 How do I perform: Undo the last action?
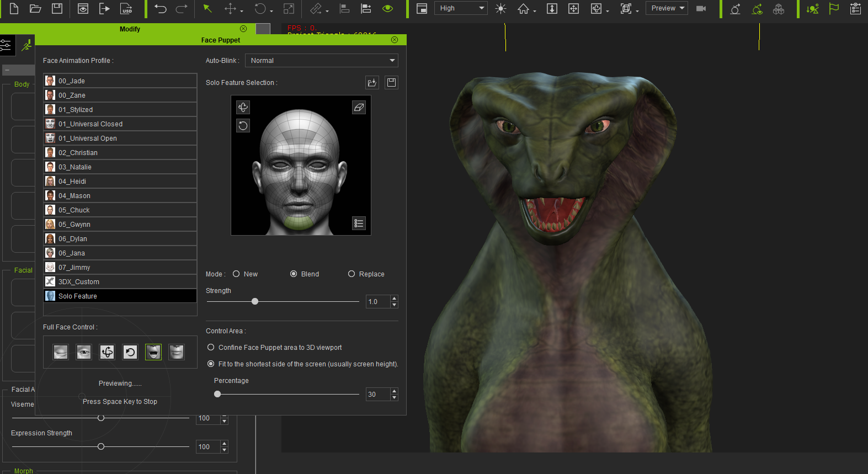[x=161, y=8]
